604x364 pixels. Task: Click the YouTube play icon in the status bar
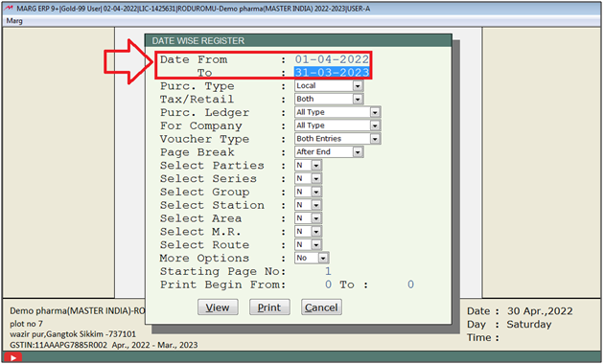pyautogui.click(x=13, y=358)
